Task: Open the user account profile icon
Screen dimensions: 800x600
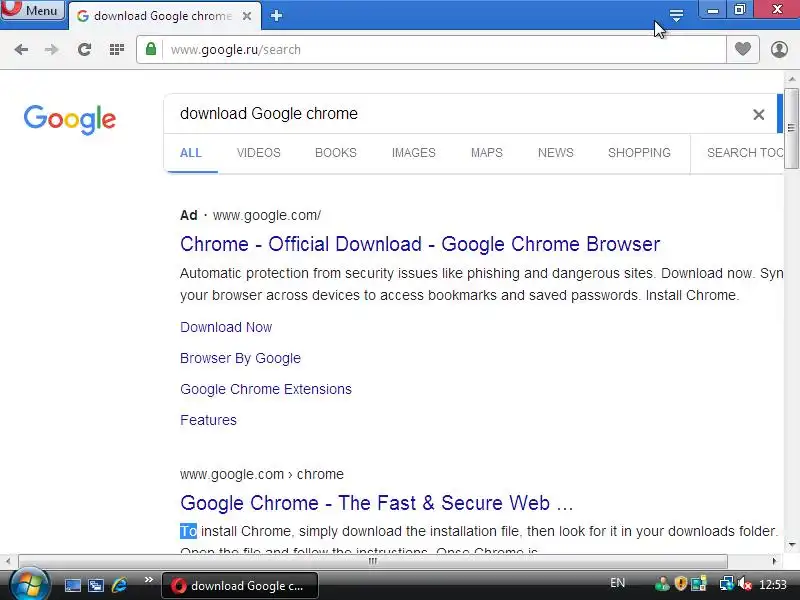Action: click(x=779, y=49)
